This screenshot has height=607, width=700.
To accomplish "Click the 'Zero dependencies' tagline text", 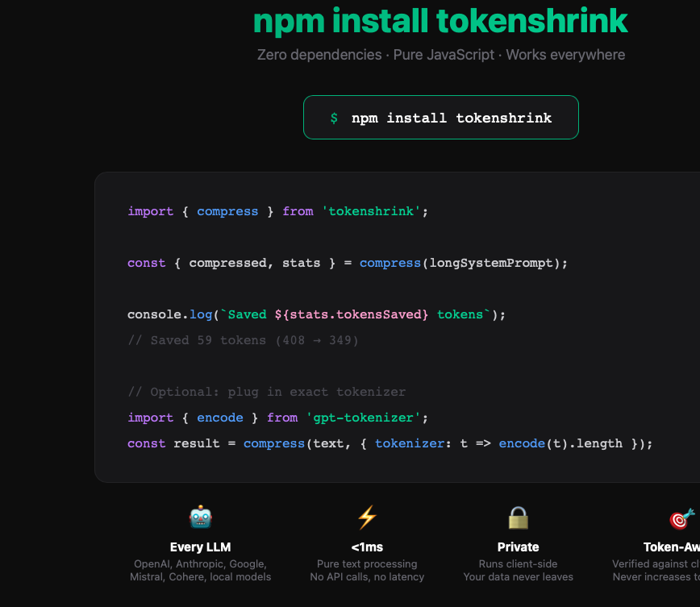I will (x=319, y=55).
